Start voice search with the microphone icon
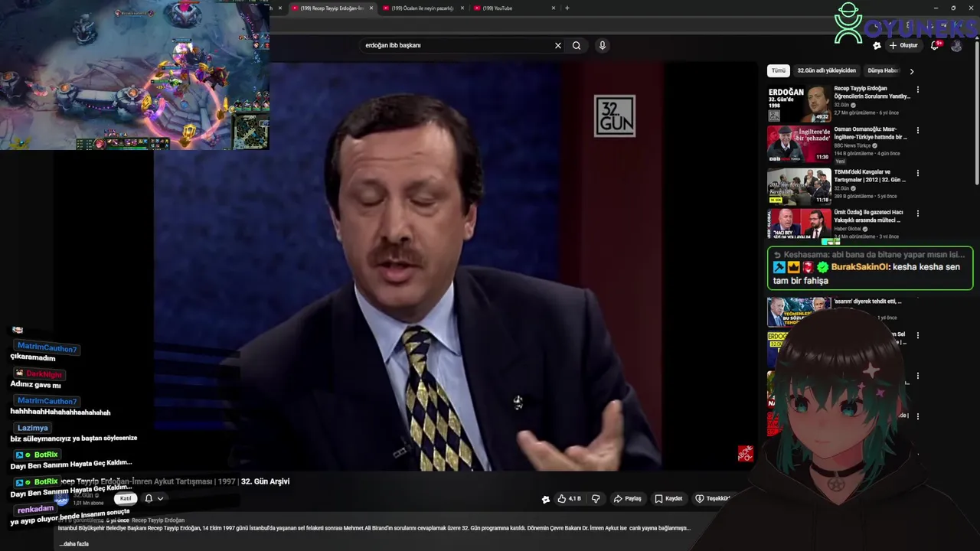980x551 pixels. (603, 45)
